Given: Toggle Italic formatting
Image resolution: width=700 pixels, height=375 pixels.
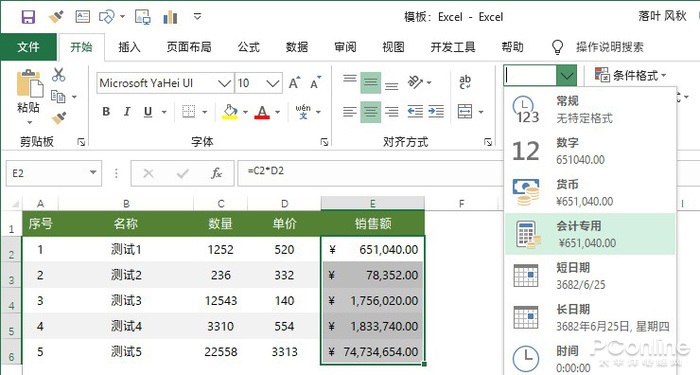Looking at the screenshot, I should 127,111.
